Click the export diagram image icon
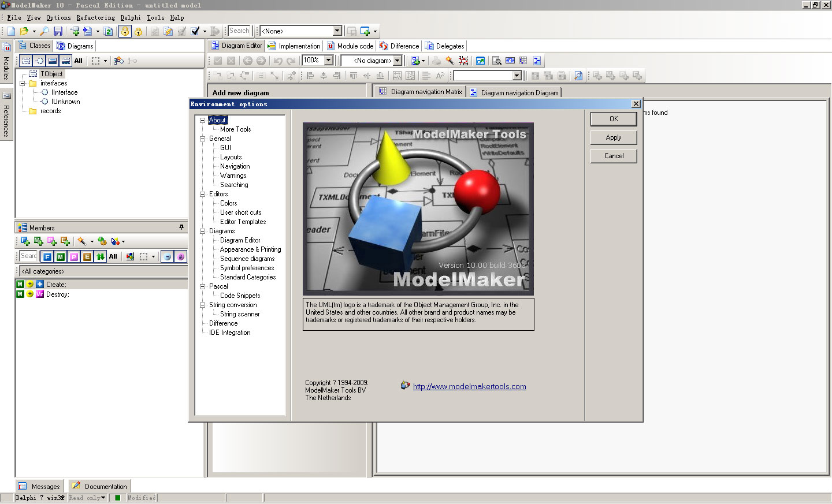Image resolution: width=832 pixels, height=504 pixels. click(x=480, y=61)
